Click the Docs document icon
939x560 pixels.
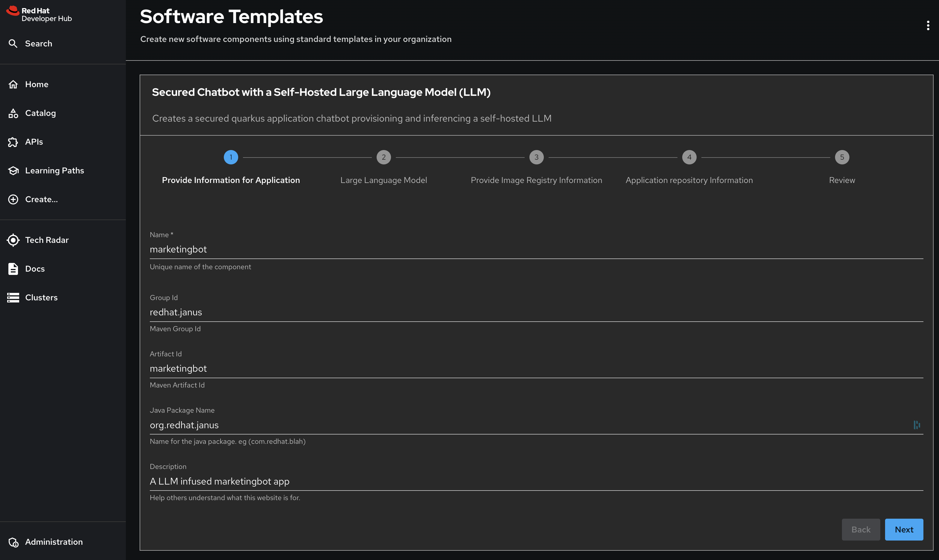coord(13,269)
